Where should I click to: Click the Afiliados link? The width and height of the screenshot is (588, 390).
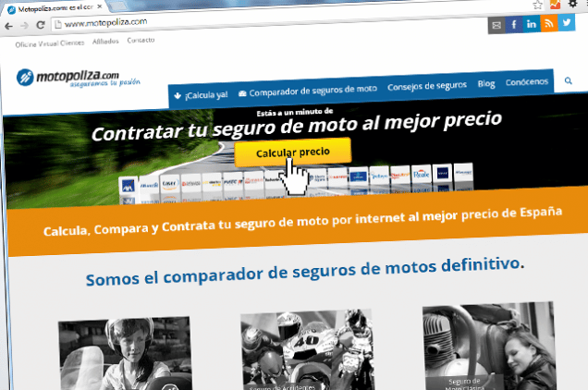105,42
